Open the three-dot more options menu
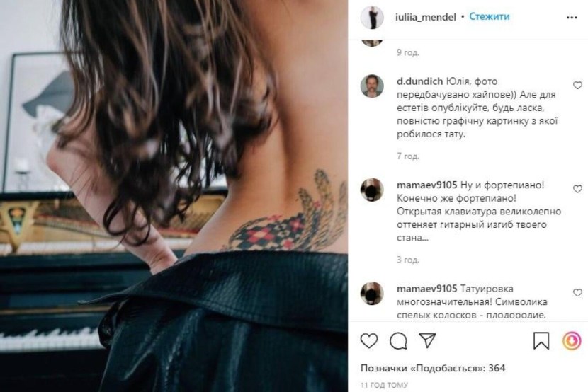Viewport: 588px width, 392px height. point(572,18)
